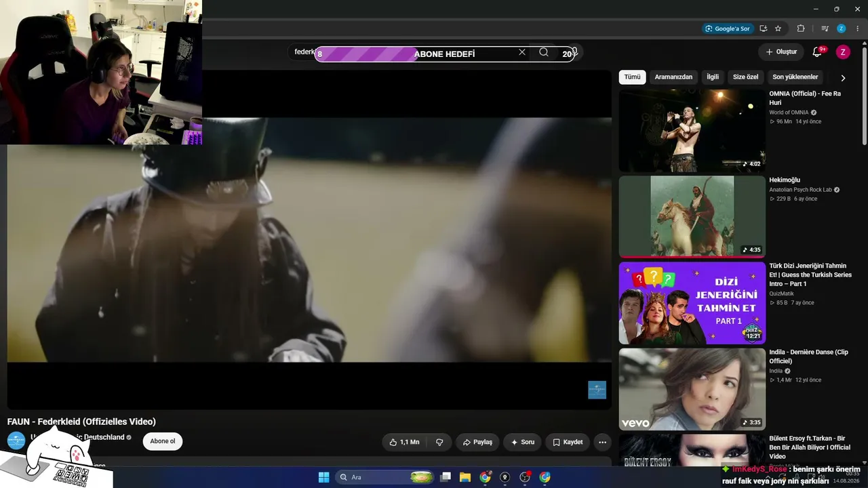Open Task View on the taskbar
This screenshot has height=488, width=868.
click(446, 477)
